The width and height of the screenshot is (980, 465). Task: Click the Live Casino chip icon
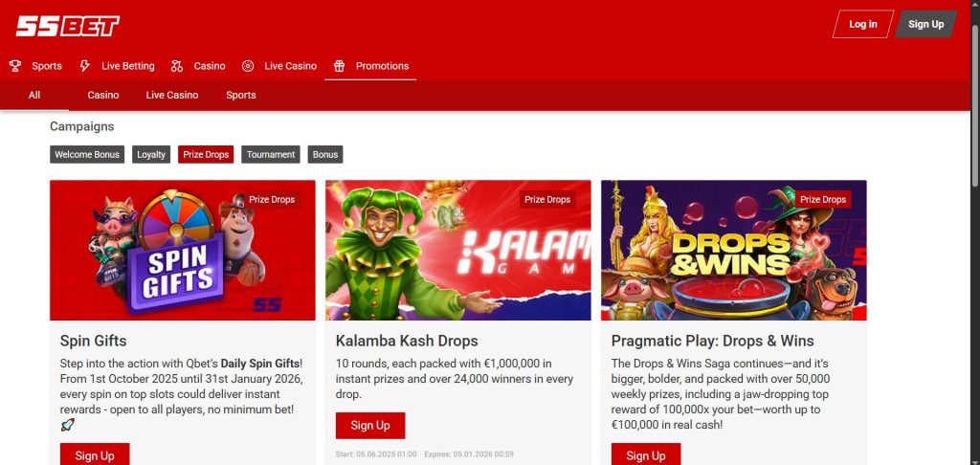(x=248, y=66)
